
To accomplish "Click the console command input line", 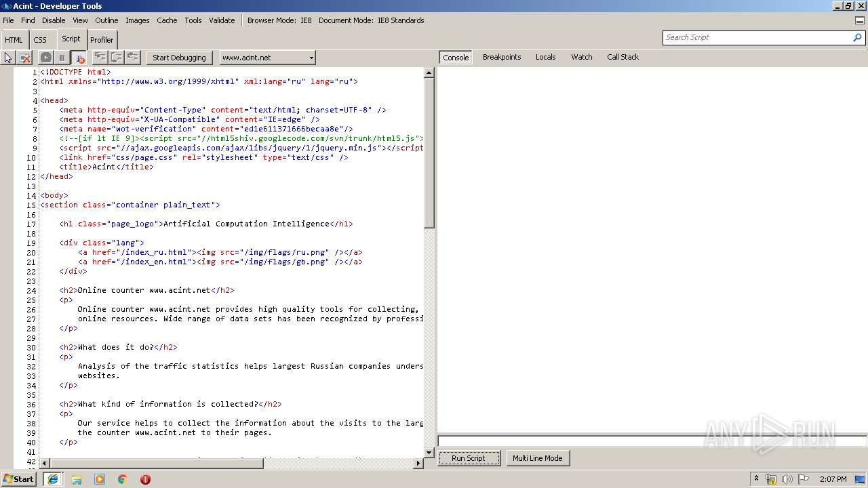I will point(652,441).
